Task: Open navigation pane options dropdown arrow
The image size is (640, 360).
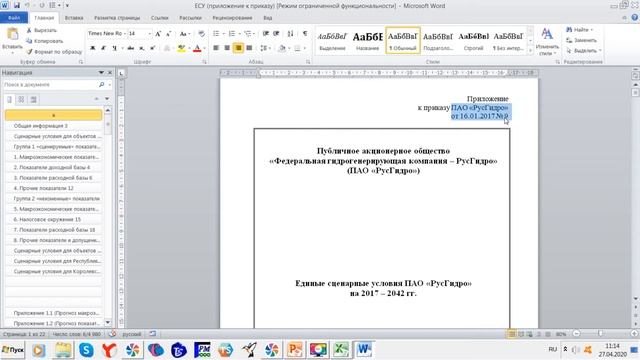Action: 101,73
